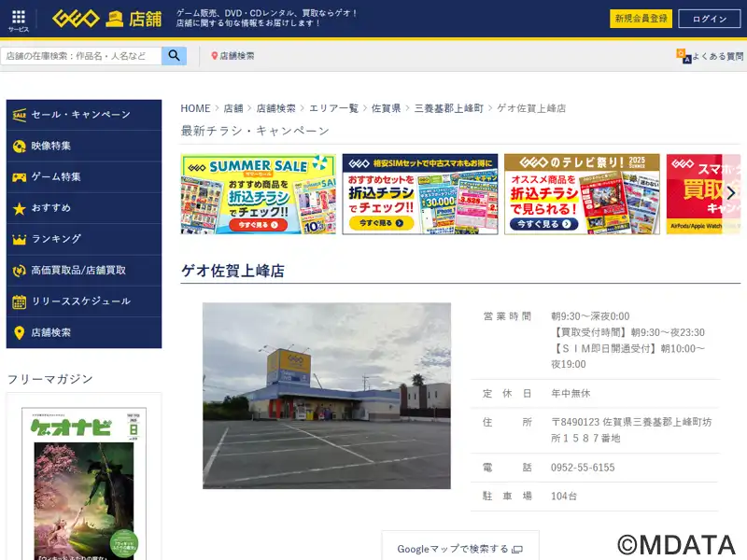
Task: Click the 最新チラシ・キャンペーン heading
Action: click(x=255, y=131)
